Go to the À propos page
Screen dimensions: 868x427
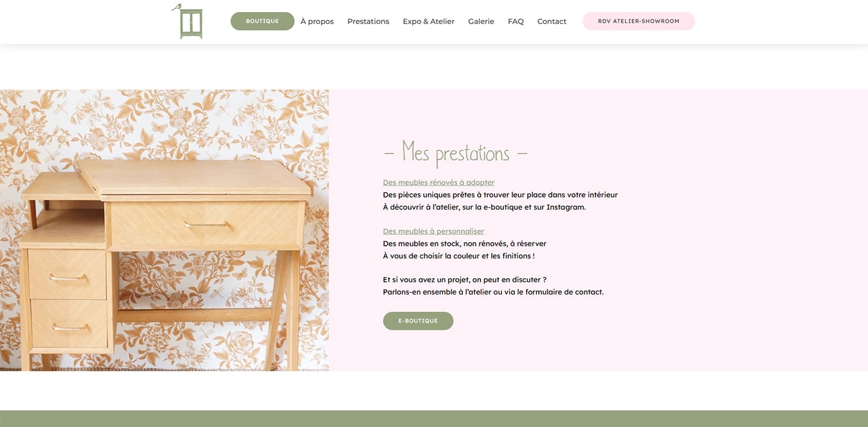click(317, 21)
